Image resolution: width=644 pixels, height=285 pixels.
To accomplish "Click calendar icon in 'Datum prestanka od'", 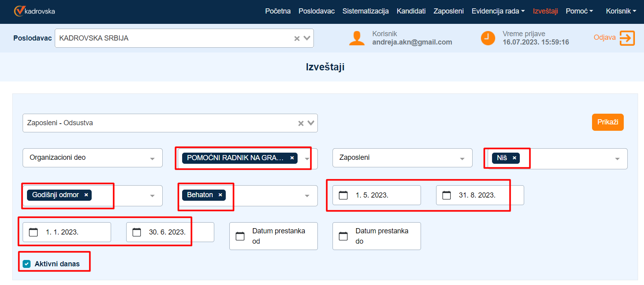I will pos(240,236).
